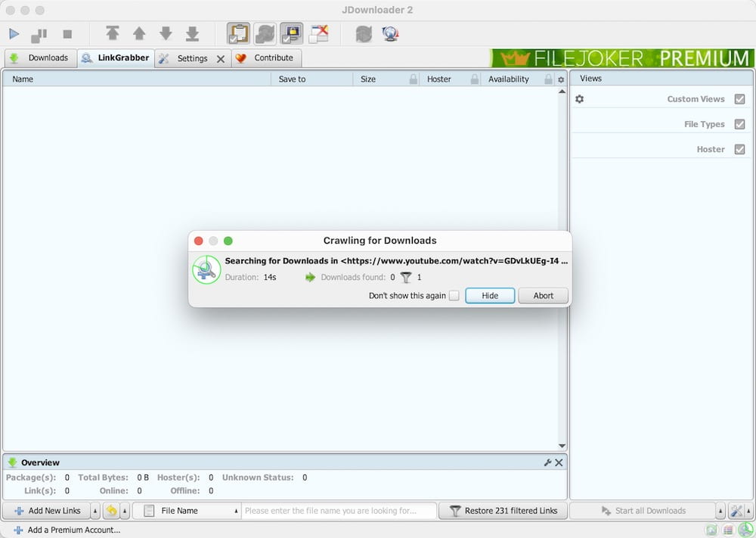The width and height of the screenshot is (756, 538).
Task: Abort the crawling for downloads
Action: (x=544, y=296)
